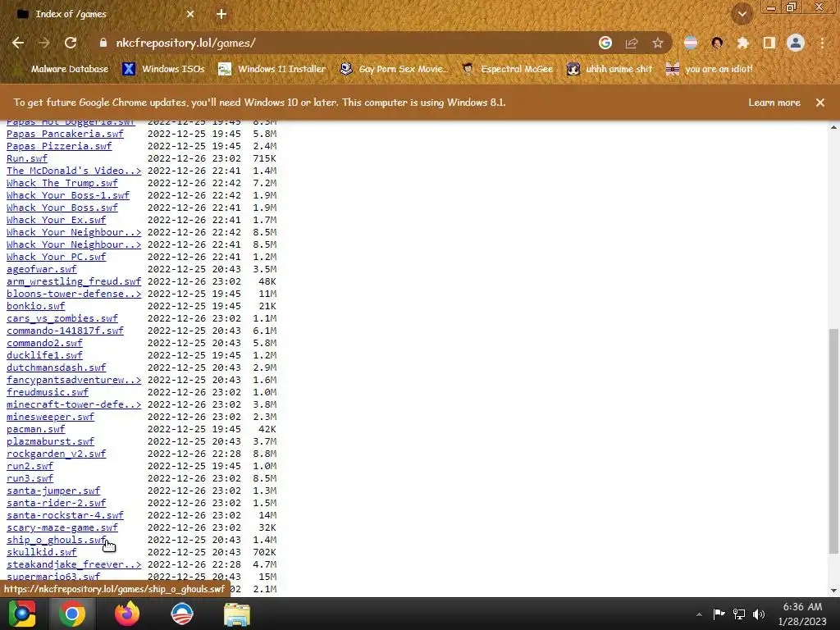The height and width of the screenshot is (630, 840).
Task: Open tab search dropdown arrow
Action: click(742, 15)
